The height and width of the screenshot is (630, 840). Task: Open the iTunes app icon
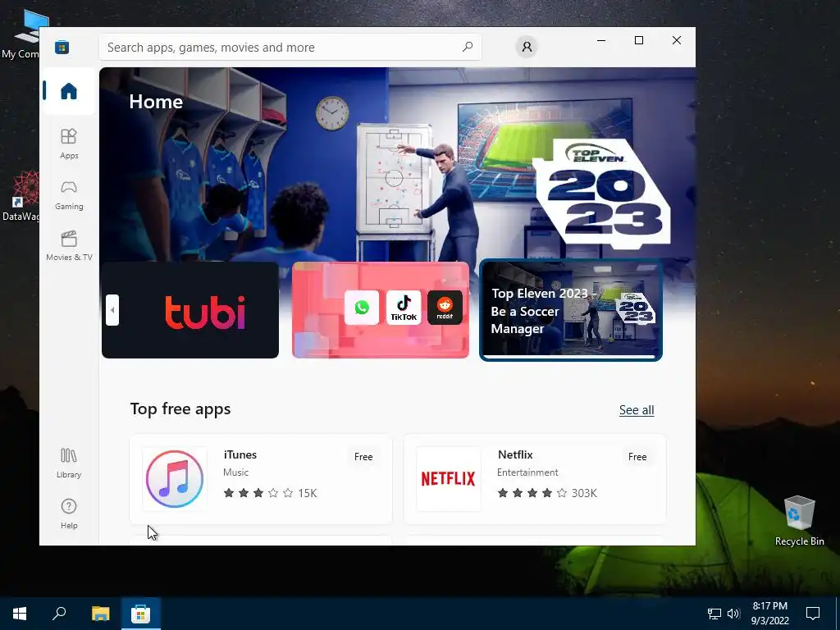pyautogui.click(x=175, y=479)
